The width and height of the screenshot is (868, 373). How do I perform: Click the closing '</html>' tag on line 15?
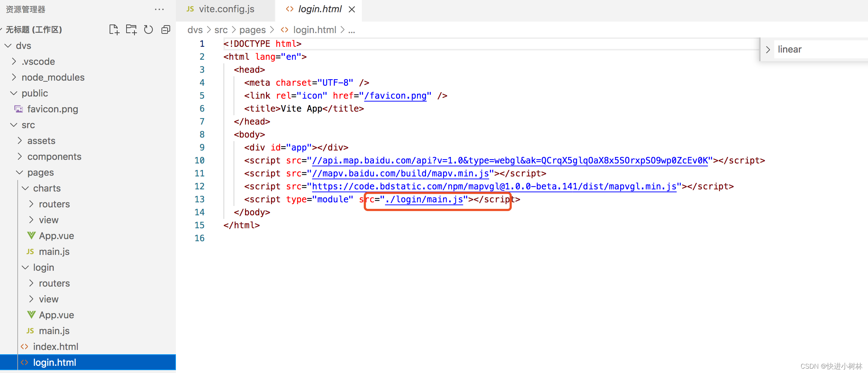pos(242,225)
